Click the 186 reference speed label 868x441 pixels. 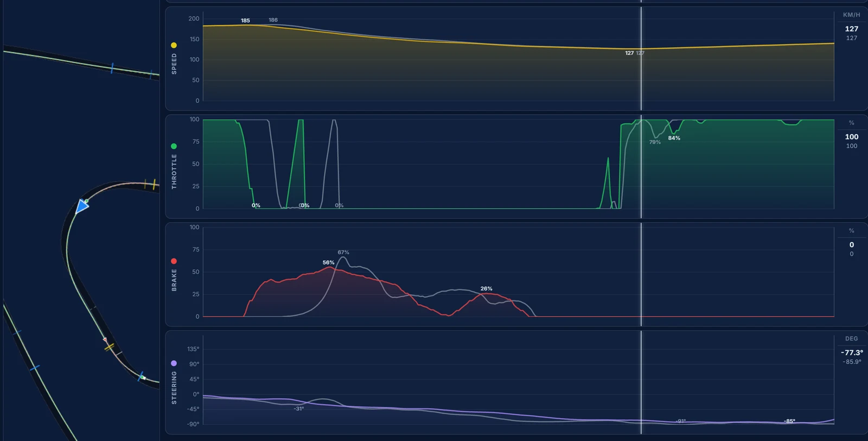(273, 20)
